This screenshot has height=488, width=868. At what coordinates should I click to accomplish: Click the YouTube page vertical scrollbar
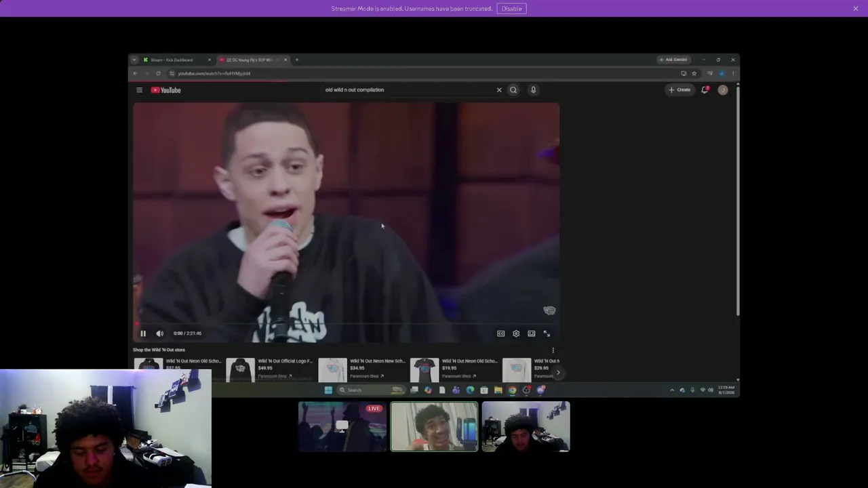click(x=737, y=200)
